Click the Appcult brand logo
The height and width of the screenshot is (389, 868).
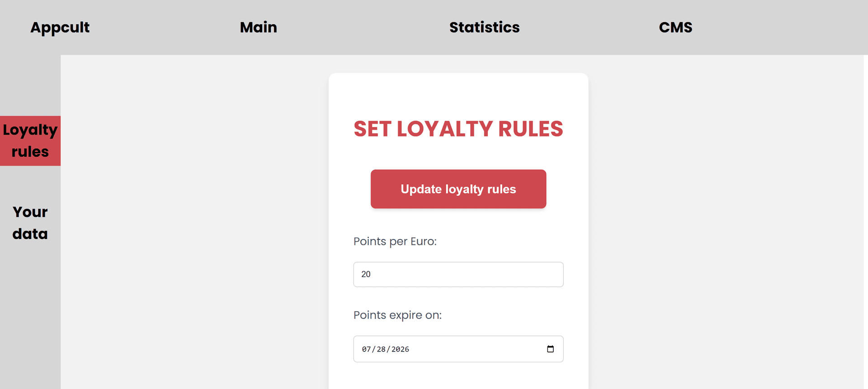(x=60, y=28)
